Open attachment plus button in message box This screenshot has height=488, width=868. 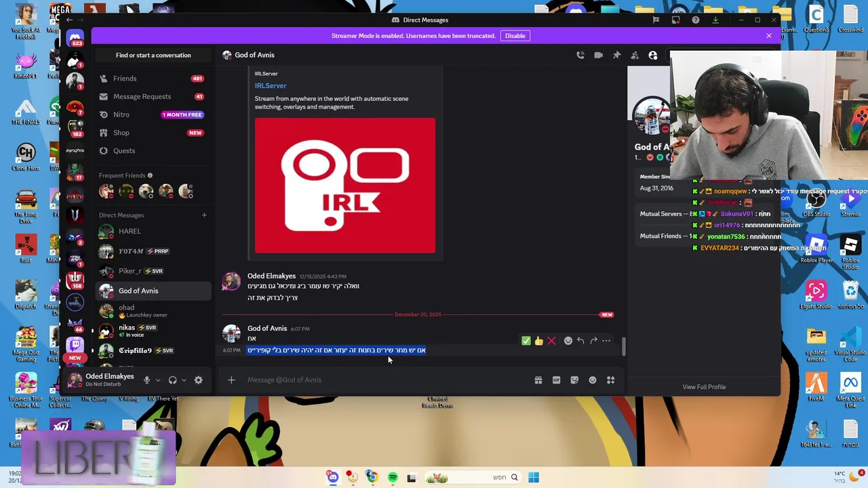[x=231, y=380]
